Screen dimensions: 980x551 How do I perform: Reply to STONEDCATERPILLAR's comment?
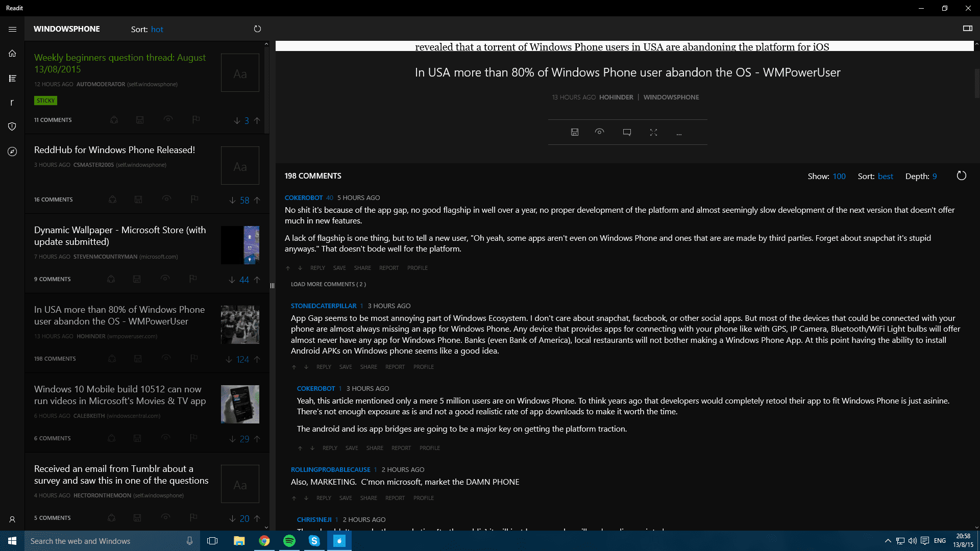click(324, 367)
